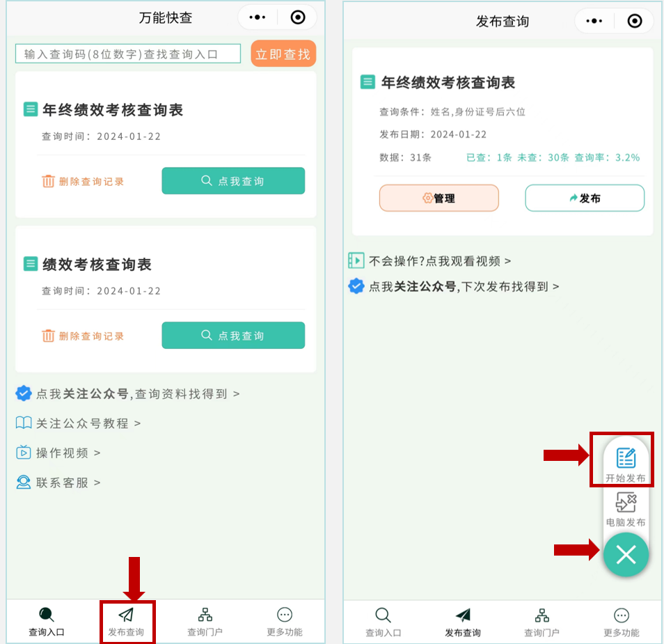This screenshot has height=644, width=664.
Task: Tap the circular close-target icon in 万能快查 header
Action: click(298, 17)
